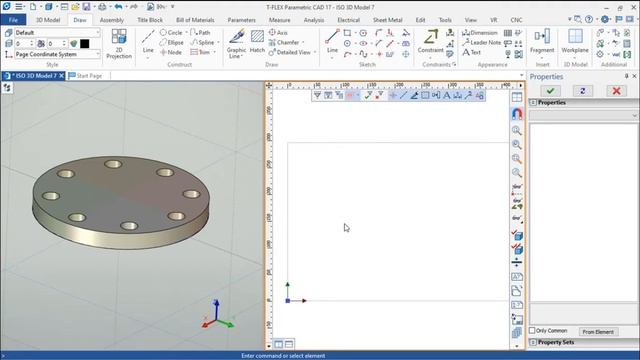The width and height of the screenshot is (640, 360).
Task: Open the 2D Projection tool
Action: click(119, 43)
